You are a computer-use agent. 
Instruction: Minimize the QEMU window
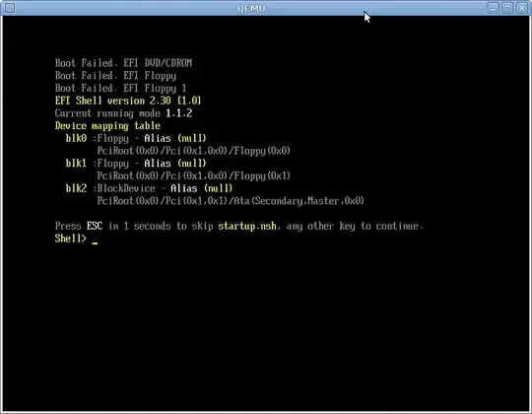click(x=493, y=8)
